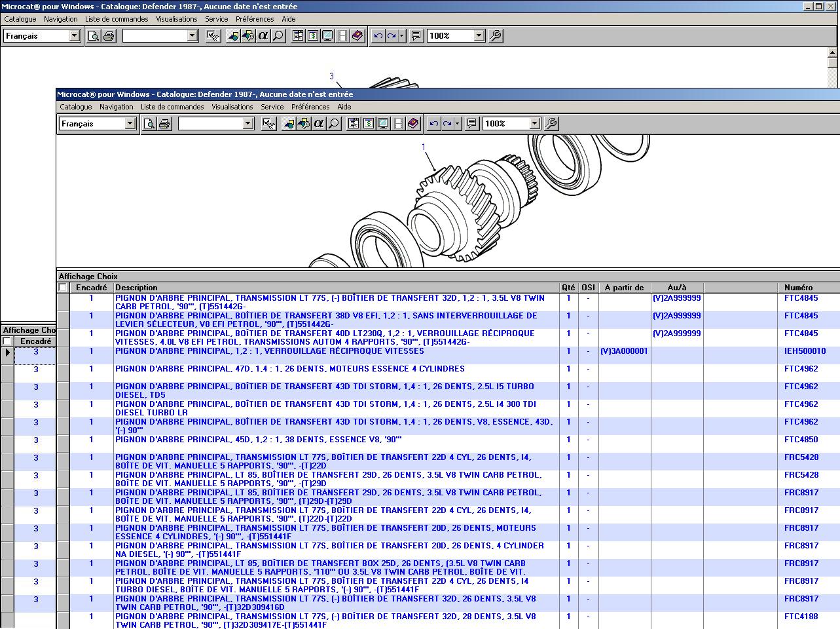Click part number IEH500010
This screenshot has width=840, height=629.
pyautogui.click(x=805, y=351)
